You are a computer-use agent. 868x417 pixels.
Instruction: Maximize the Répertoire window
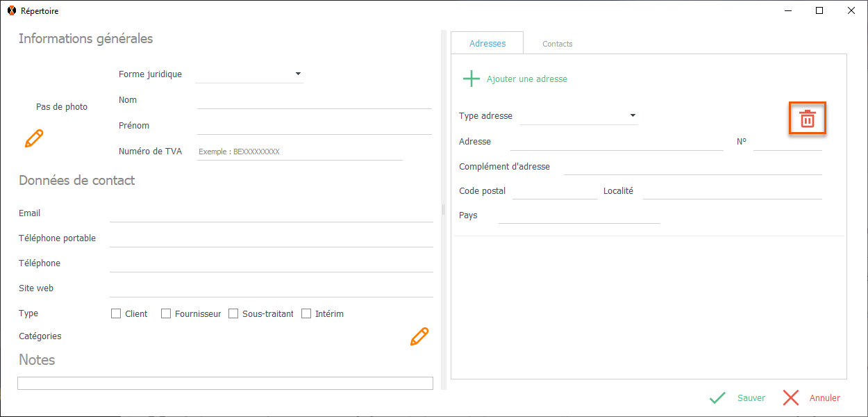tap(819, 11)
